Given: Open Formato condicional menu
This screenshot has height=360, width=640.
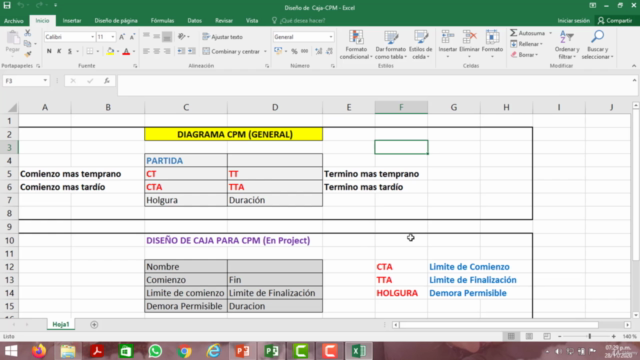Looking at the screenshot, I should click(356, 45).
